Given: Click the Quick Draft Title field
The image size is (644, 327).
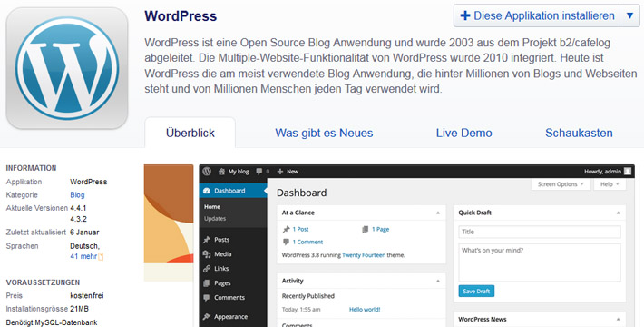Looking at the screenshot, I should coord(540,232).
